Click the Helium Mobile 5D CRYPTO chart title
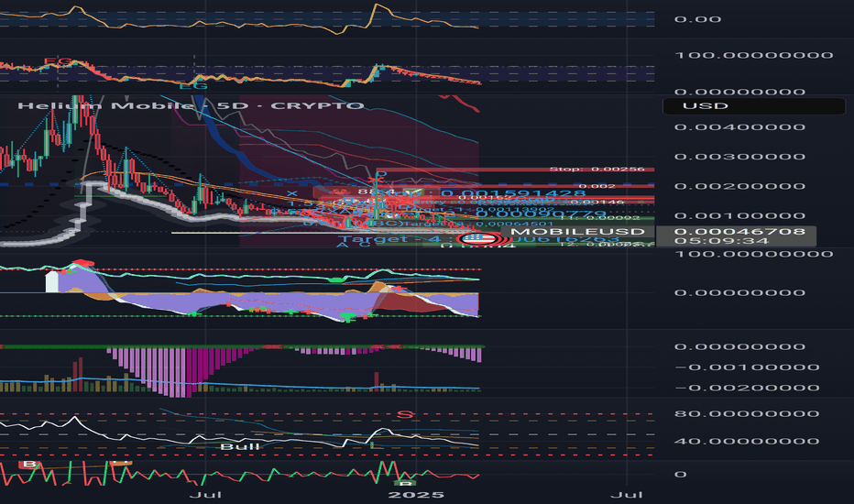This screenshot has width=854, height=504. pos(191,105)
